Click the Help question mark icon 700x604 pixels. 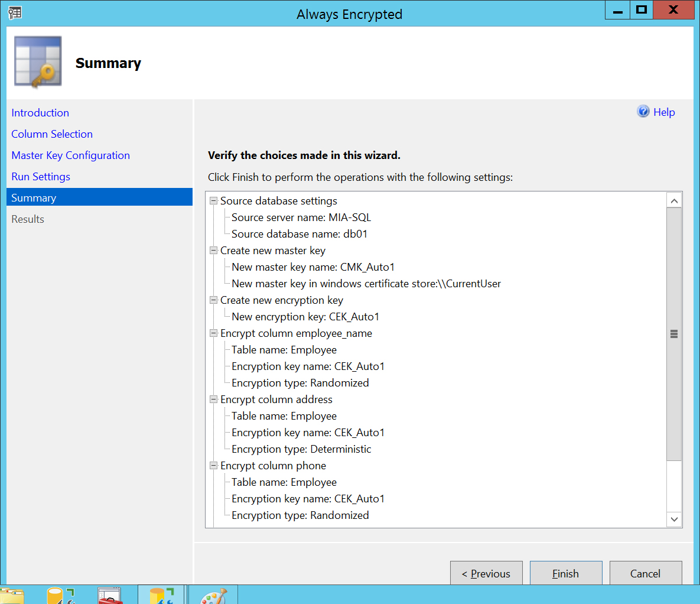pos(643,111)
